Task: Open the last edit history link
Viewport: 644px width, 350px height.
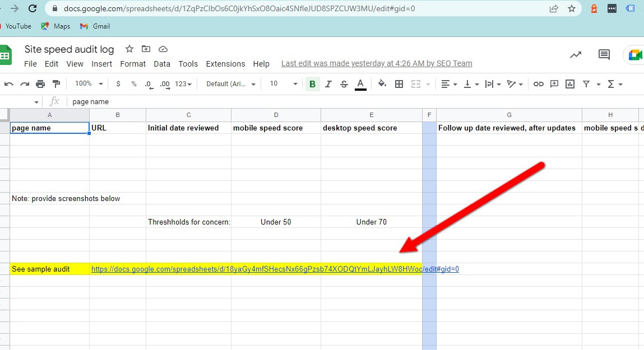Action: tap(376, 63)
